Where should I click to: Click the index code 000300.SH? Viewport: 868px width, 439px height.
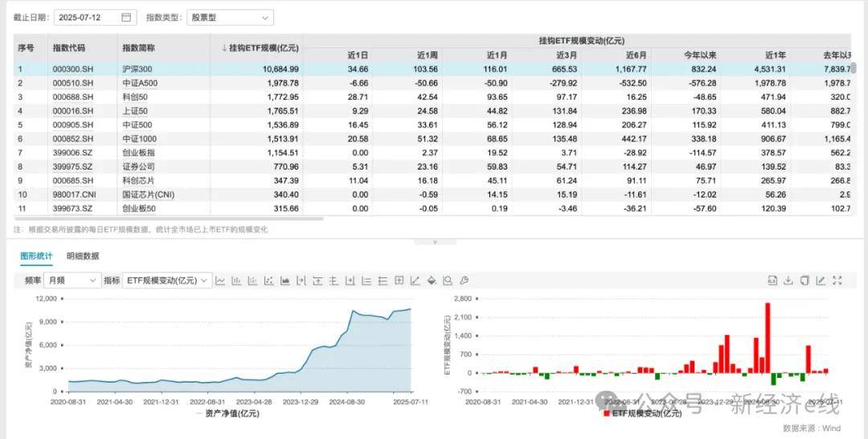click(74, 69)
